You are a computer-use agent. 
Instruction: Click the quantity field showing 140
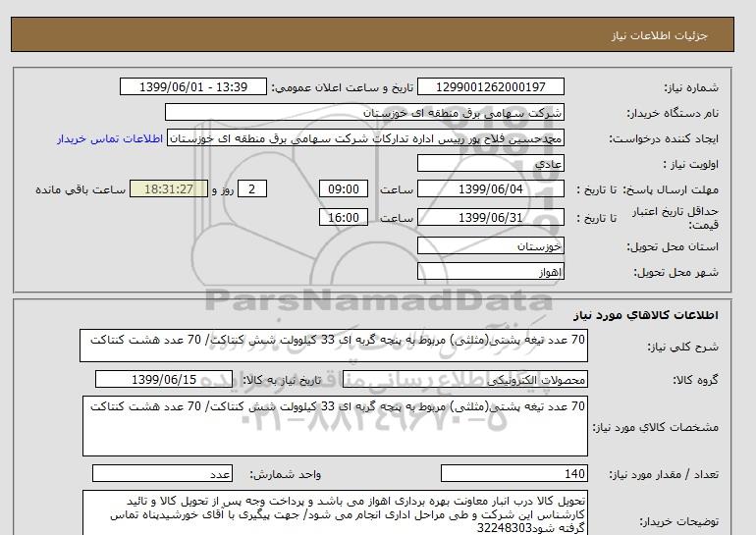[514, 474]
